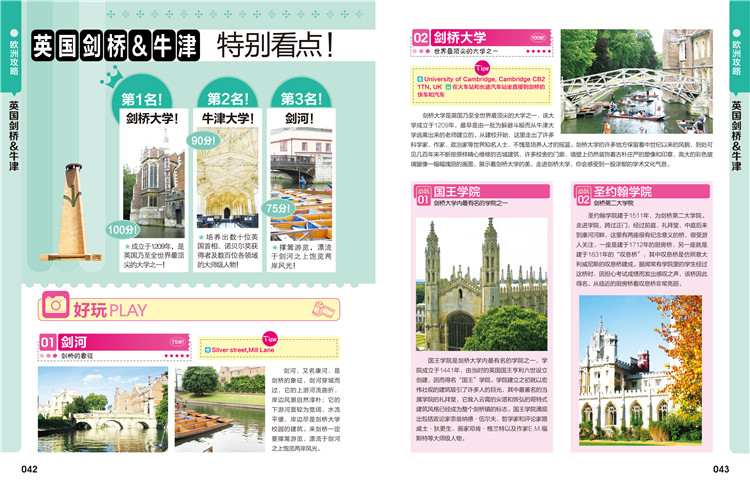Click the 牛津大学! card title

pos(228,118)
